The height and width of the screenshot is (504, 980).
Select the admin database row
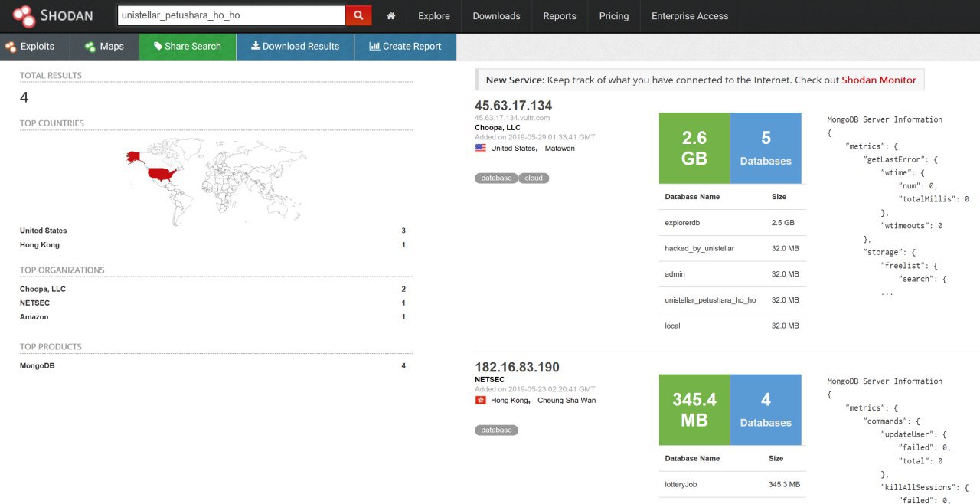tap(732, 274)
